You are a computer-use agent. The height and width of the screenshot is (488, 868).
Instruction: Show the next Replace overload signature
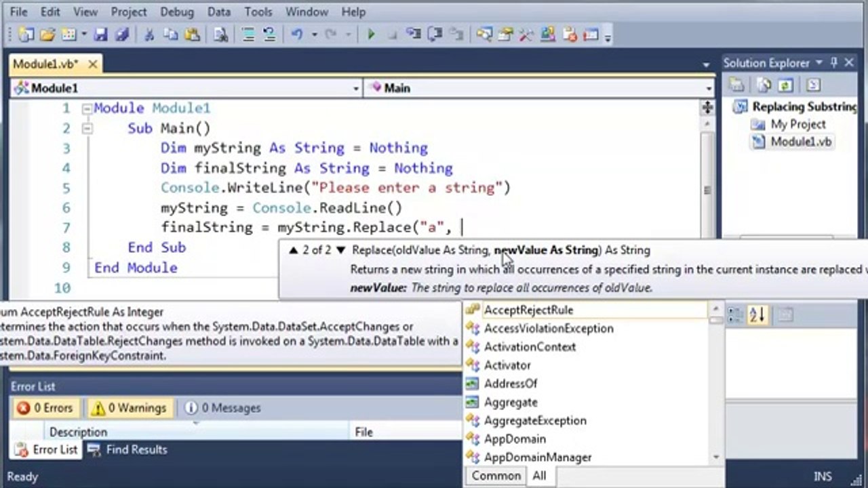pos(341,250)
